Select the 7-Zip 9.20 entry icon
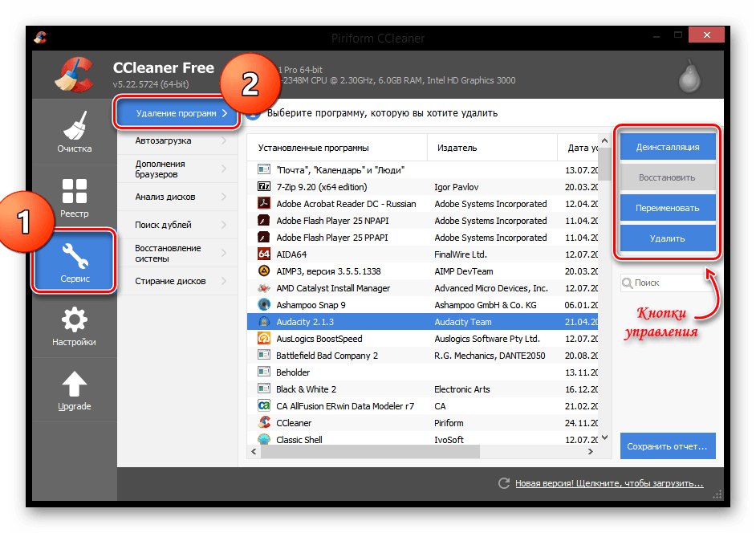756x533 pixels. click(x=264, y=186)
